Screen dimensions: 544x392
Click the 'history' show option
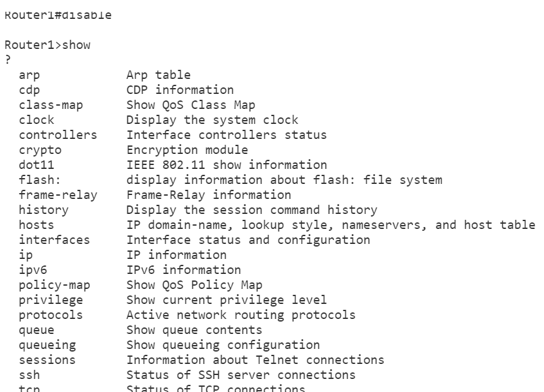click(x=44, y=210)
